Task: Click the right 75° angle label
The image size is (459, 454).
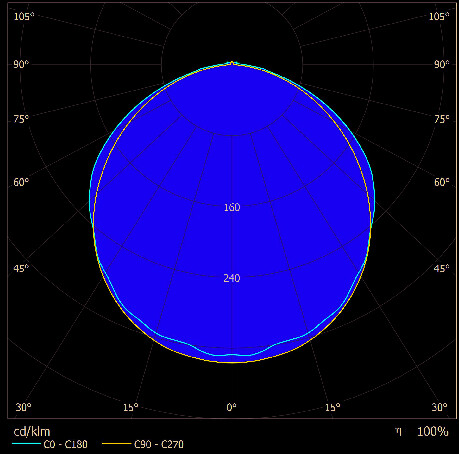Action: [441, 119]
